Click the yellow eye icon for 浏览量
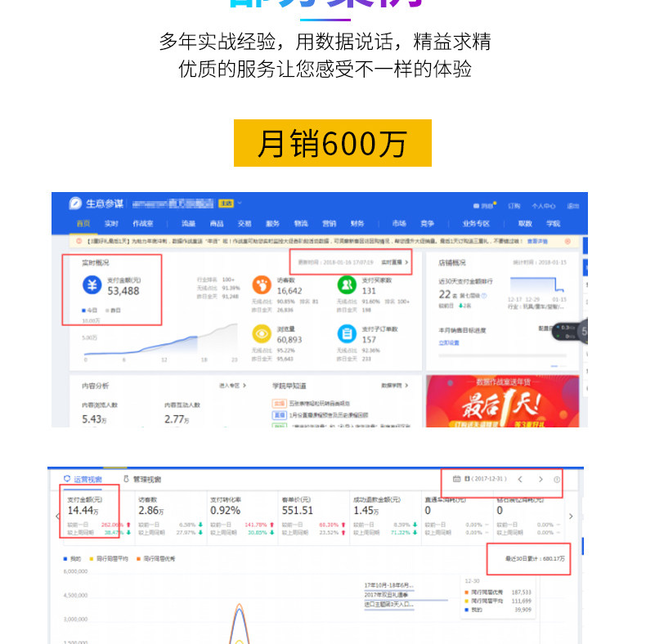 [262, 333]
